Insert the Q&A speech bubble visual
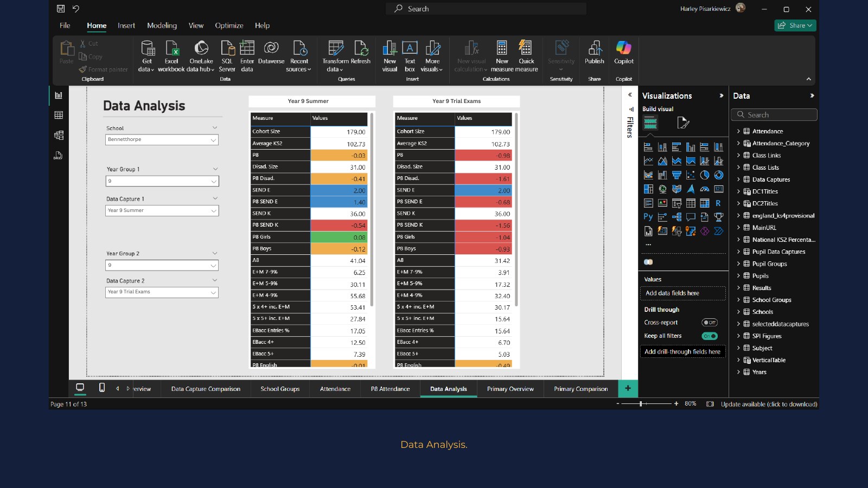 (691, 217)
